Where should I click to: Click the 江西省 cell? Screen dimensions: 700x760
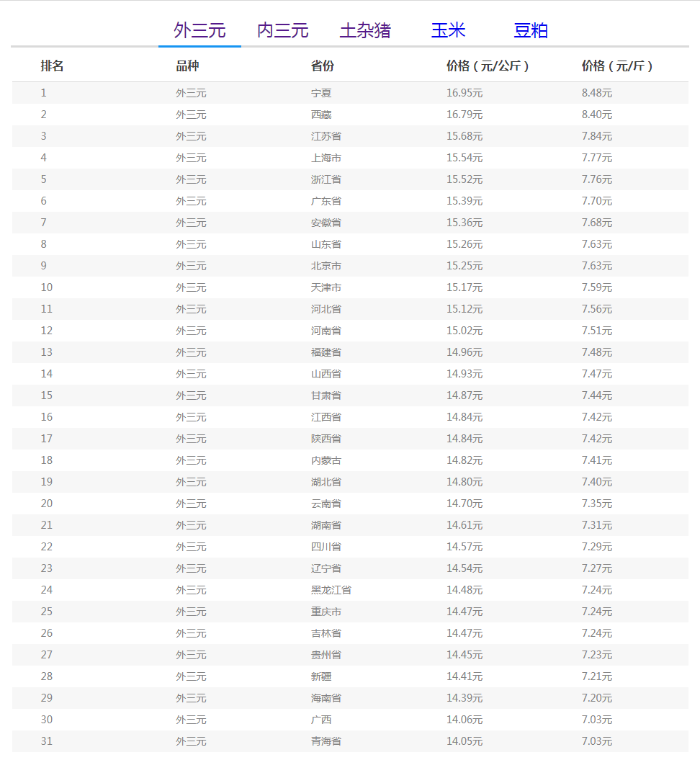click(326, 417)
